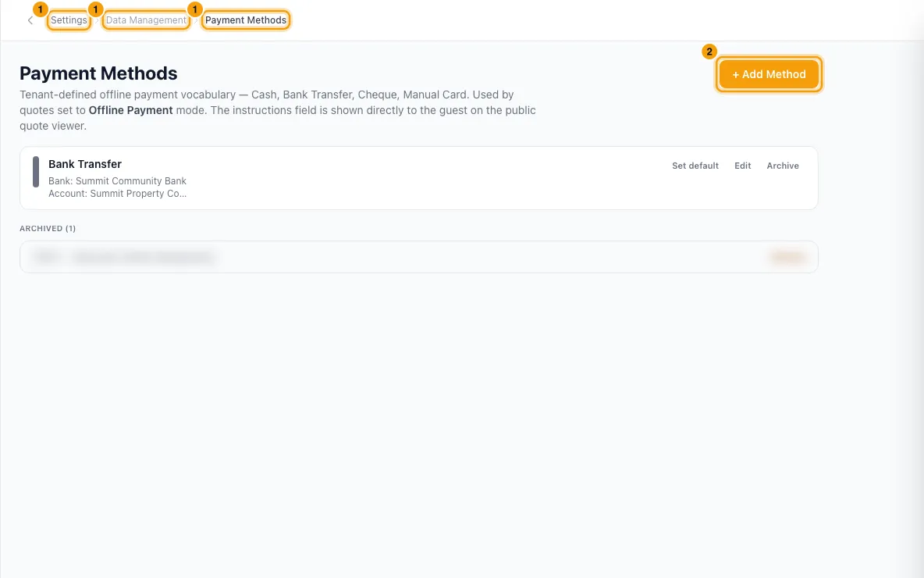Click the Bank Transfer color bar
The width and height of the screenshot is (924, 578).
coord(35,172)
